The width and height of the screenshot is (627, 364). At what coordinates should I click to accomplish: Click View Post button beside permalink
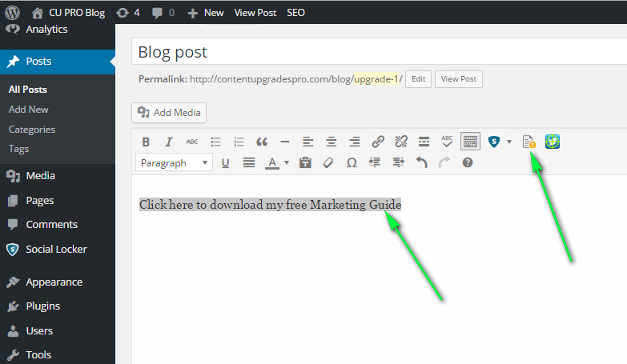click(459, 79)
